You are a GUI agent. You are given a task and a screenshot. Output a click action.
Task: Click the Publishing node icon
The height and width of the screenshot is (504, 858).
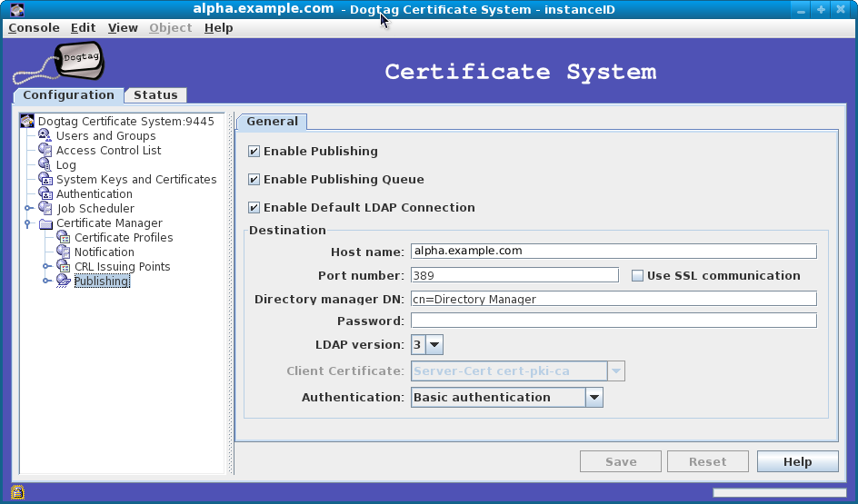coord(64,281)
